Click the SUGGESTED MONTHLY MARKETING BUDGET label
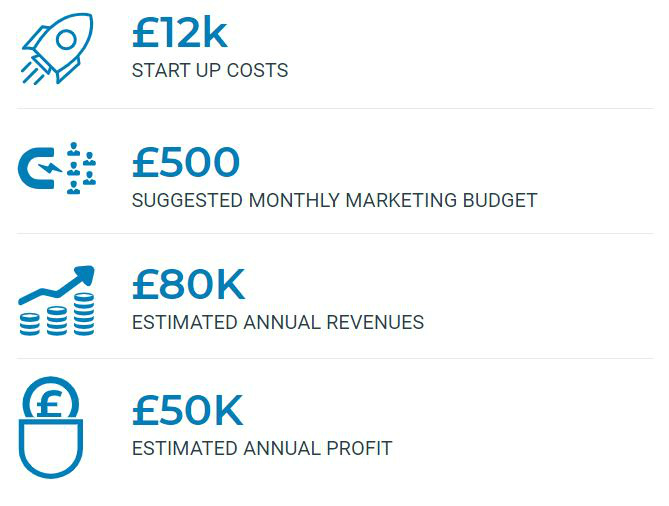 point(334,200)
